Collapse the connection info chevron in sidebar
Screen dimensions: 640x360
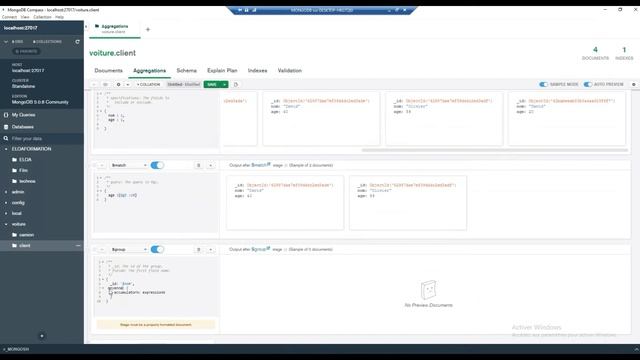pos(6,42)
